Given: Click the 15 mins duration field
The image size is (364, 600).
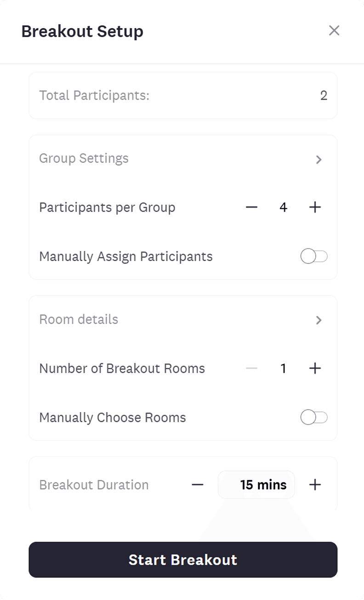Looking at the screenshot, I should coord(256,485).
